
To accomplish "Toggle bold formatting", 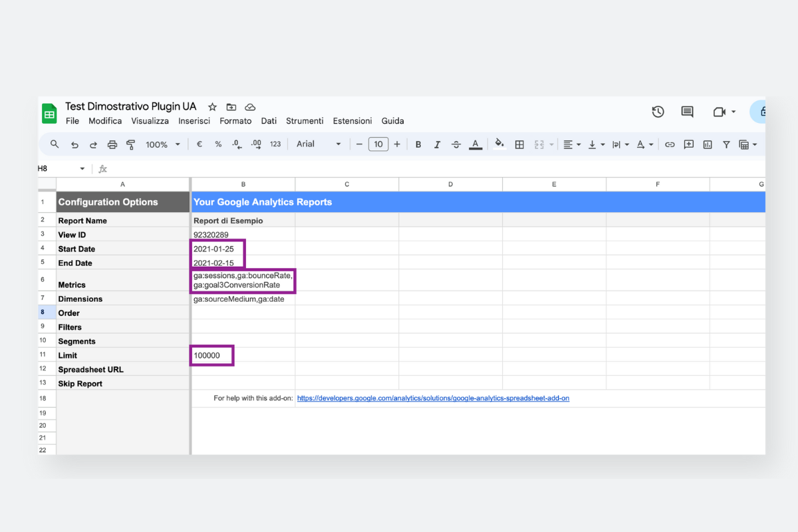I will click(418, 144).
